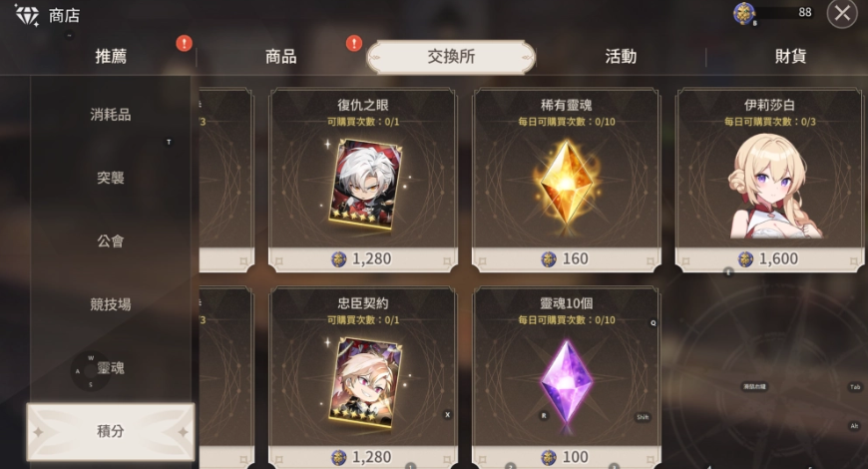Switch to the 推薦 tab
The width and height of the screenshot is (868, 469).
pyautogui.click(x=111, y=57)
